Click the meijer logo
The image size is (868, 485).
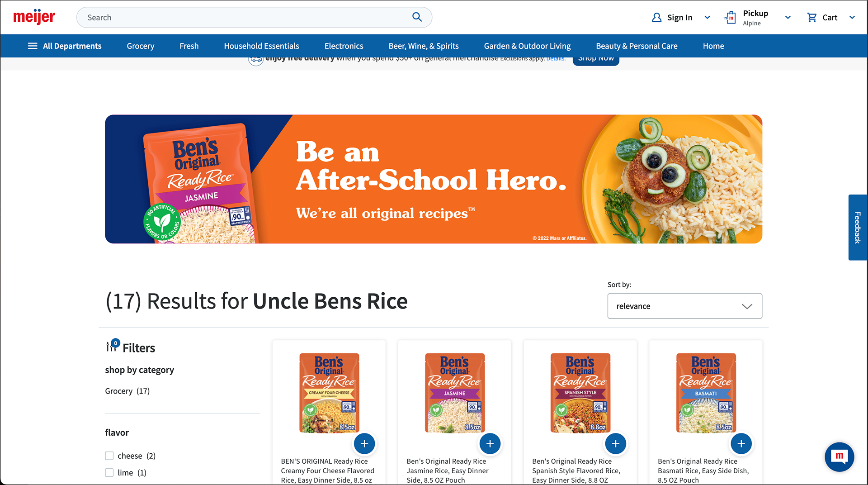point(34,17)
